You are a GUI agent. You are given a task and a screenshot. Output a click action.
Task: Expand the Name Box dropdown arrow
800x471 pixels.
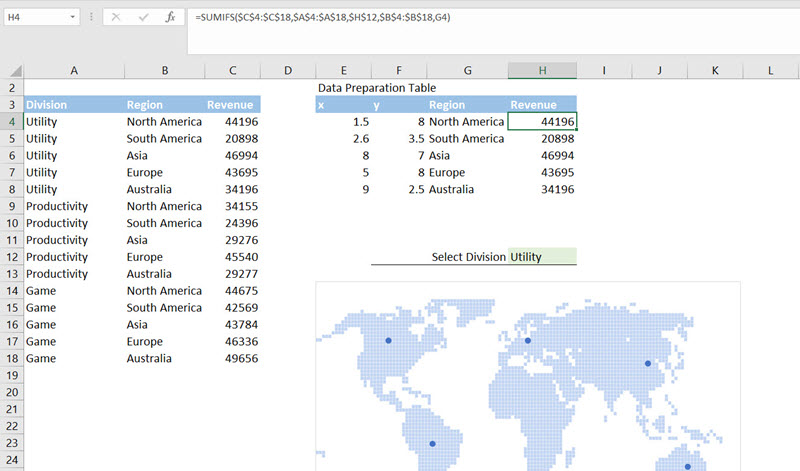tap(73, 18)
